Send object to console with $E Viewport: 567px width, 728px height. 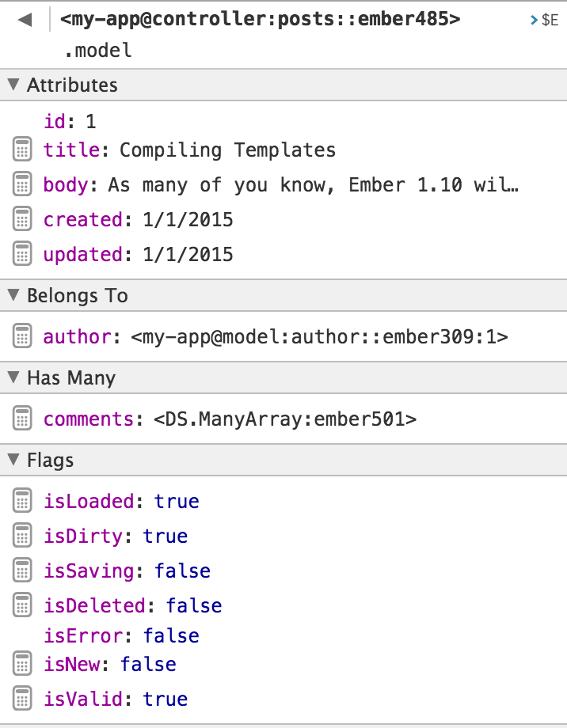pyautogui.click(x=545, y=21)
